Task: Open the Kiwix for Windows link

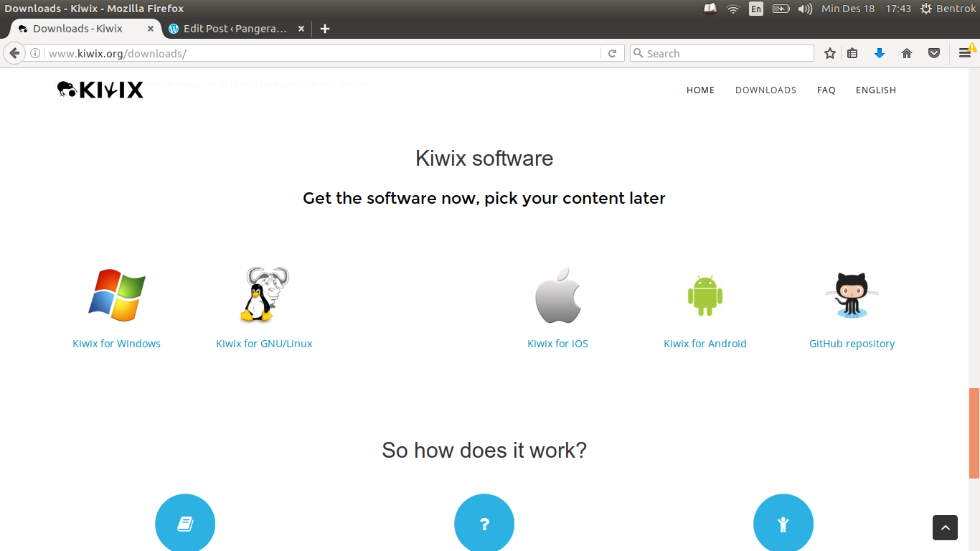Action: click(116, 344)
